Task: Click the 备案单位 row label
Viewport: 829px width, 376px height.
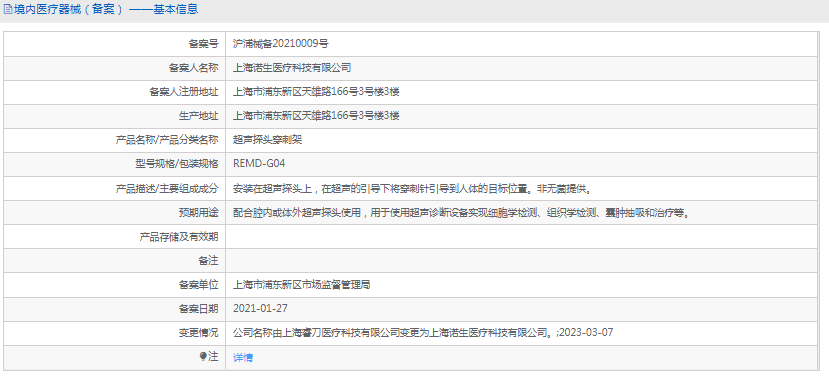Action: (198, 285)
